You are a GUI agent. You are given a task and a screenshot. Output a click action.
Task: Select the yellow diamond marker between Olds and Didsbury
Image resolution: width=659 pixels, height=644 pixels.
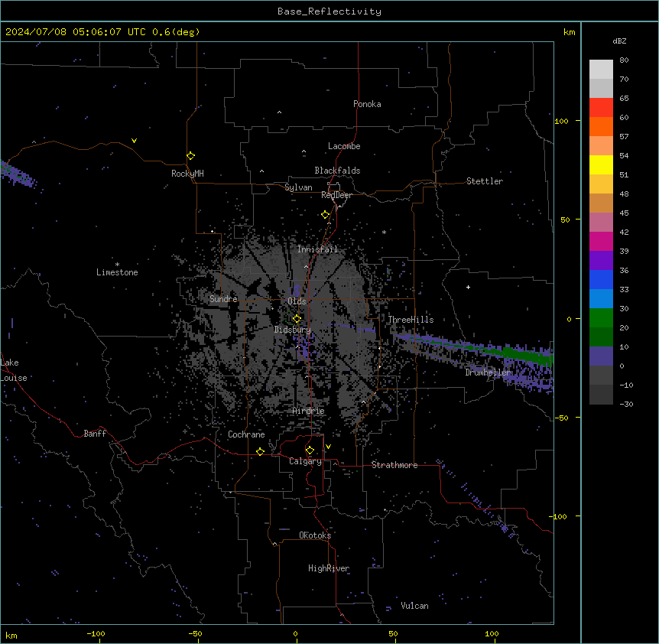pyautogui.click(x=297, y=319)
